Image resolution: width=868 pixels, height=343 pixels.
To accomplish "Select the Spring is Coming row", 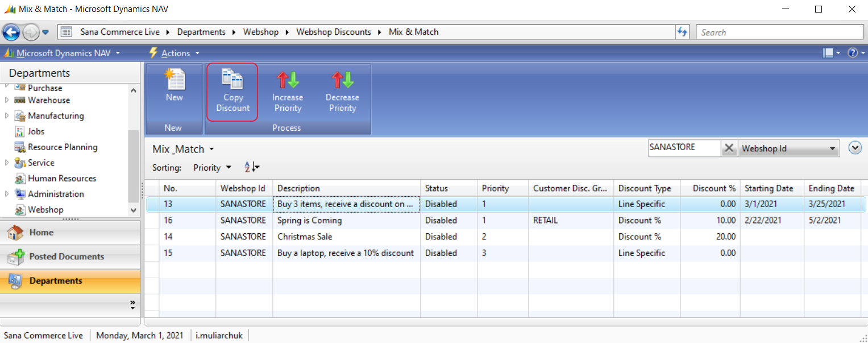I will [x=506, y=220].
